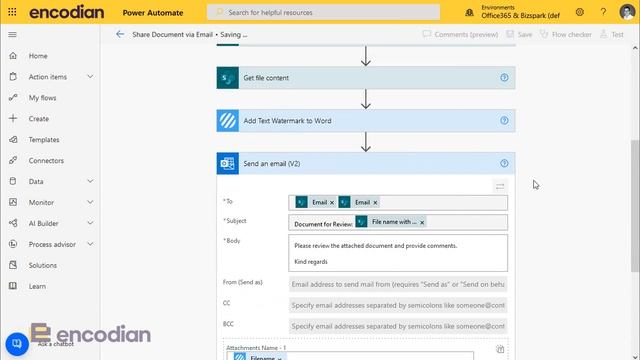Click the Save button

(x=519, y=34)
